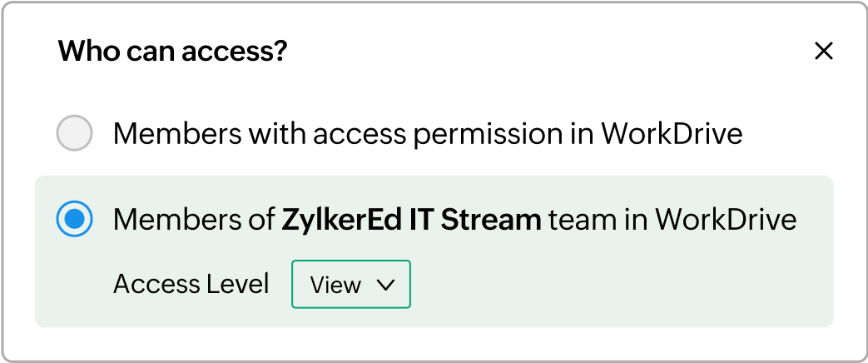Click the "Access Level" label
The image size is (868, 363).
pos(191,285)
